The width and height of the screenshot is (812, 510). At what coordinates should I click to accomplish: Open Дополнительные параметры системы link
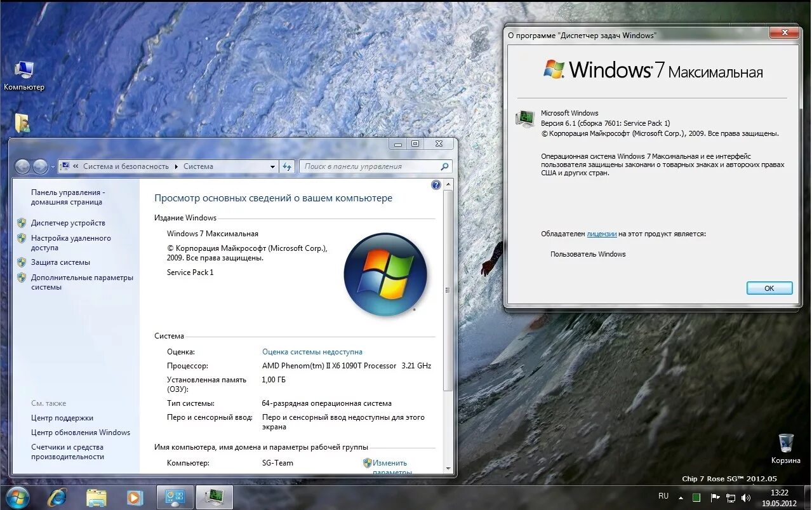[x=83, y=282]
